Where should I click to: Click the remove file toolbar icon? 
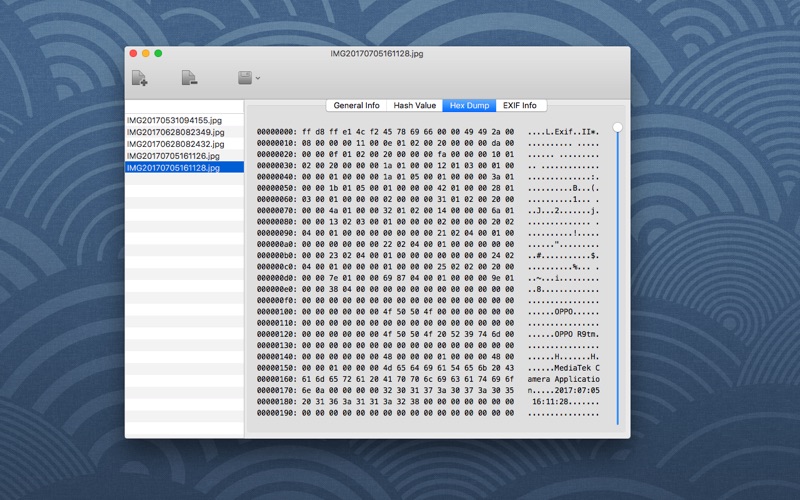click(x=189, y=78)
